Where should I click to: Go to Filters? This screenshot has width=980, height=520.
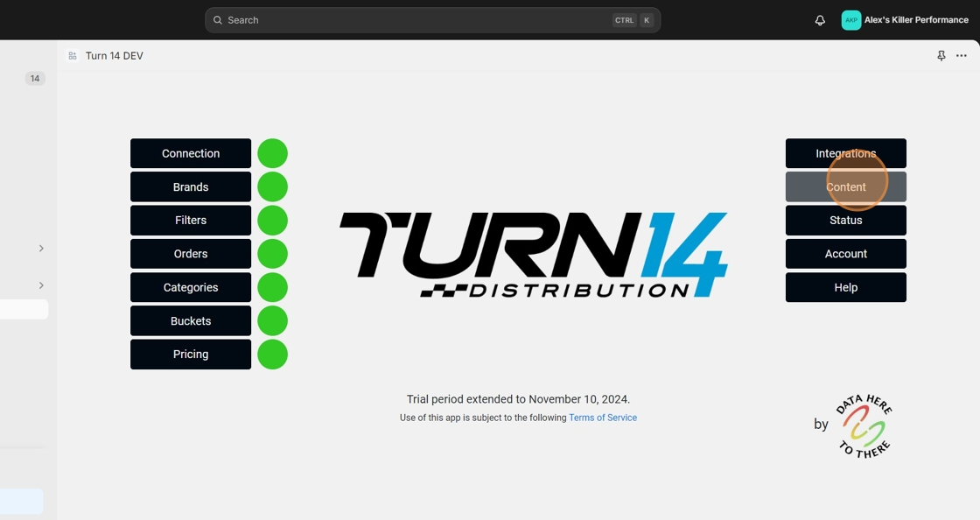pos(191,220)
